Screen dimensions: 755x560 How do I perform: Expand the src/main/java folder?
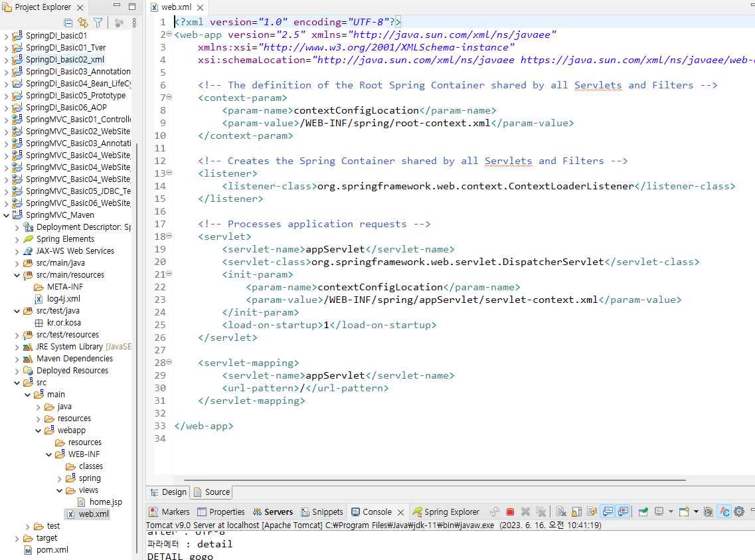tap(17, 263)
